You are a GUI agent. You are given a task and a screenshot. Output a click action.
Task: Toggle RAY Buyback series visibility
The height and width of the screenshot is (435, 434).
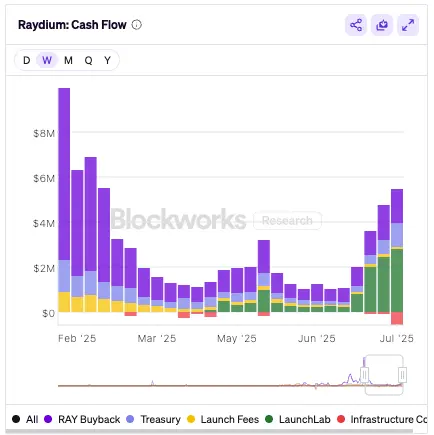(82, 419)
